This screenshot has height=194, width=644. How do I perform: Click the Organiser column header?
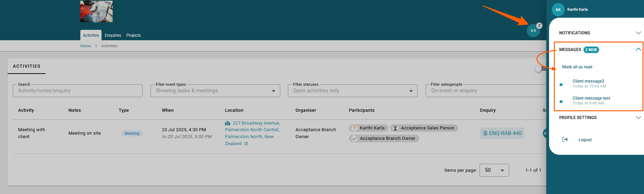(306, 110)
